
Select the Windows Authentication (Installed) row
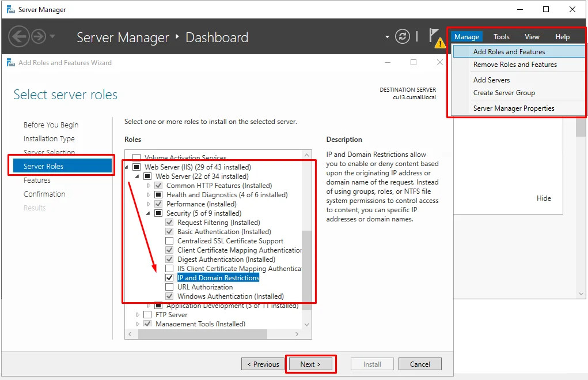(x=230, y=296)
